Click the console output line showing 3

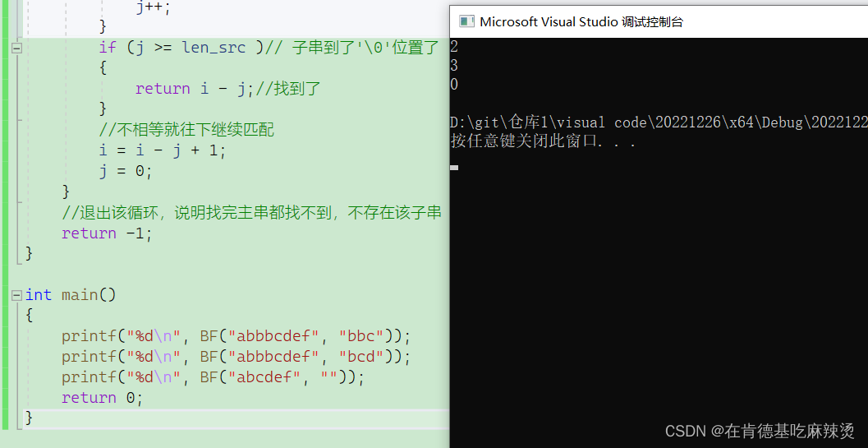click(x=455, y=66)
